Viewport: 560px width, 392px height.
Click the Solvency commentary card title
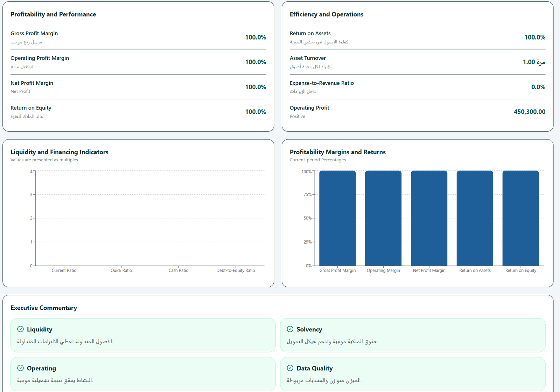pyautogui.click(x=309, y=329)
